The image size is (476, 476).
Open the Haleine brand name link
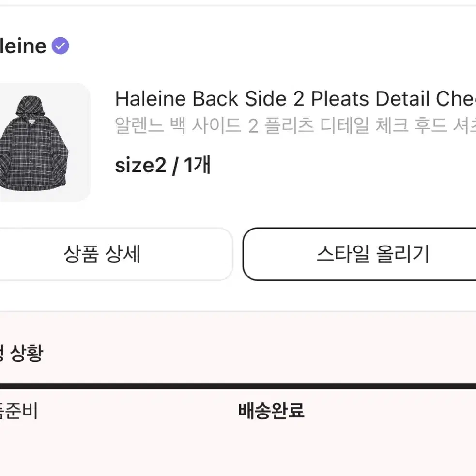(x=23, y=46)
